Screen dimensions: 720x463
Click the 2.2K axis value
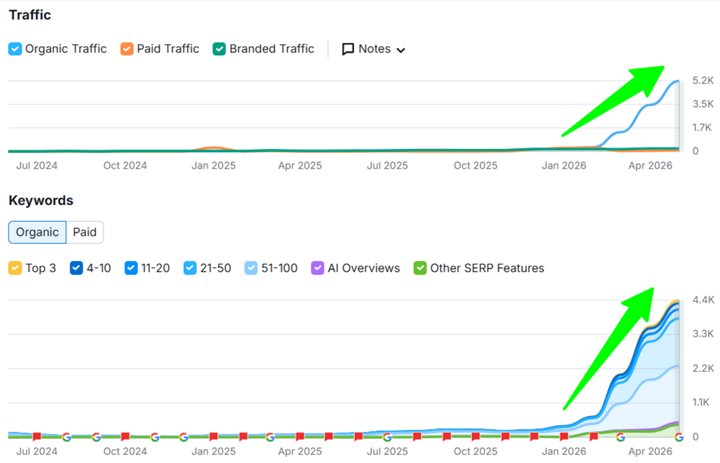(x=703, y=368)
